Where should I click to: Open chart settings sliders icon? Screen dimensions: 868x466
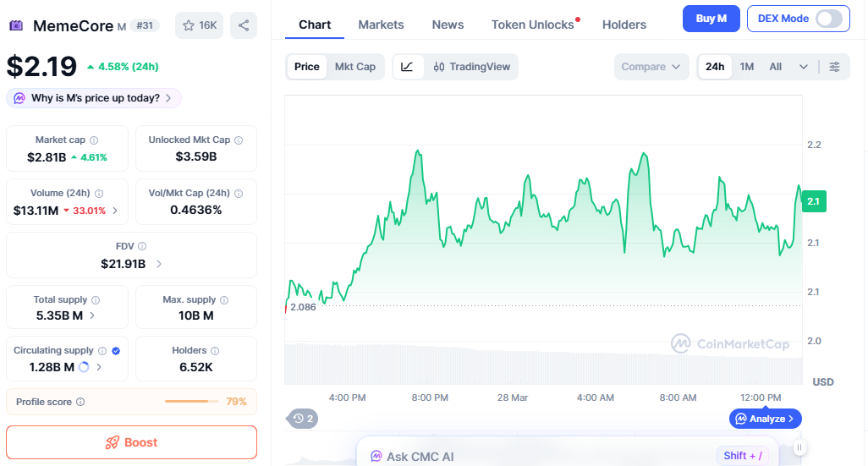(834, 67)
